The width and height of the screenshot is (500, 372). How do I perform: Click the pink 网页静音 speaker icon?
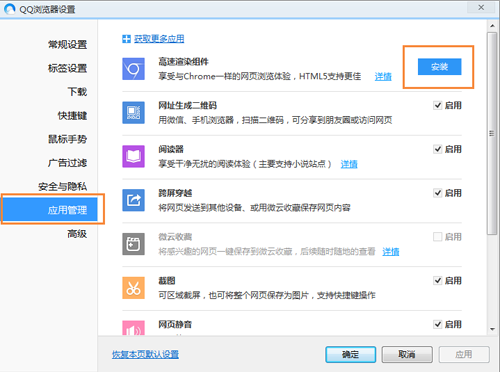(x=133, y=328)
